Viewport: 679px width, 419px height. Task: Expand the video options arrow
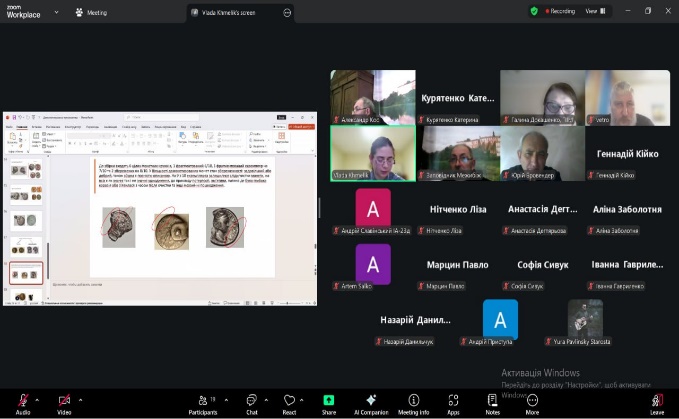pos(82,397)
